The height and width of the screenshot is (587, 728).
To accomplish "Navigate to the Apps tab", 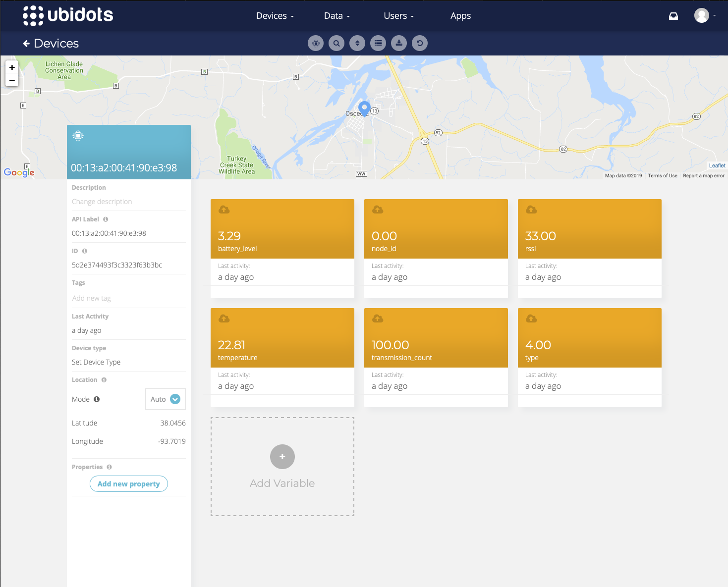I will pos(460,15).
